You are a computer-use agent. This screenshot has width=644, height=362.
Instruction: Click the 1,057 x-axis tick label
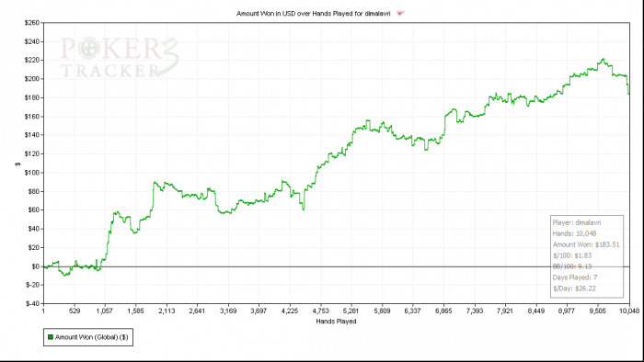[x=104, y=311]
